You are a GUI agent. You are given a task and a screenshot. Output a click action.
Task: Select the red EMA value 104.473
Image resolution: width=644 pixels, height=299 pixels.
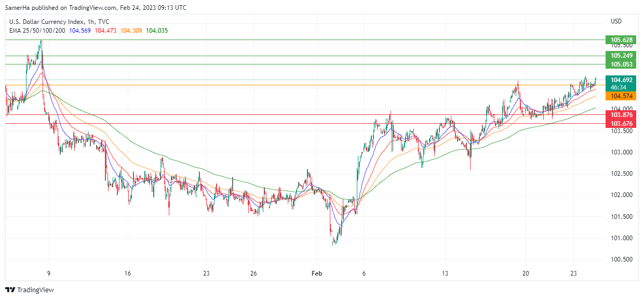click(105, 31)
